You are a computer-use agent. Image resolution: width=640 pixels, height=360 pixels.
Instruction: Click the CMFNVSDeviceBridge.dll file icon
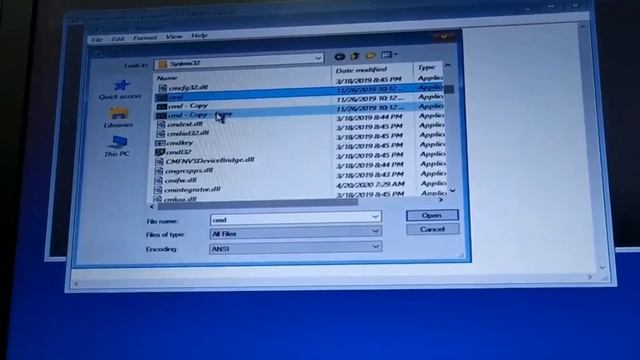click(160, 162)
